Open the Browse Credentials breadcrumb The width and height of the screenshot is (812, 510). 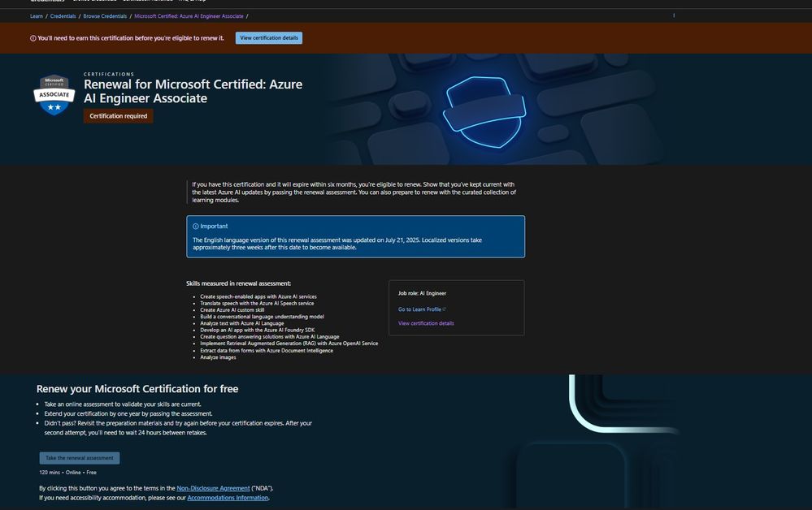105,16
